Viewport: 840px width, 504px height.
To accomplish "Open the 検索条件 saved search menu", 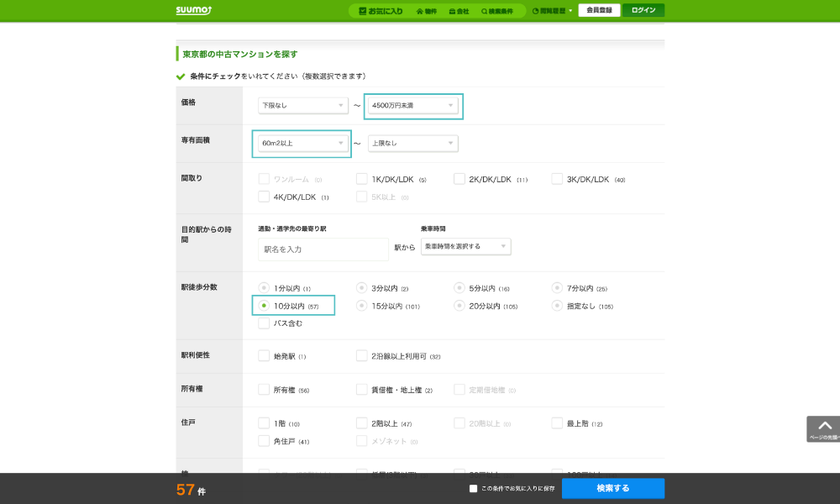I will tap(497, 11).
